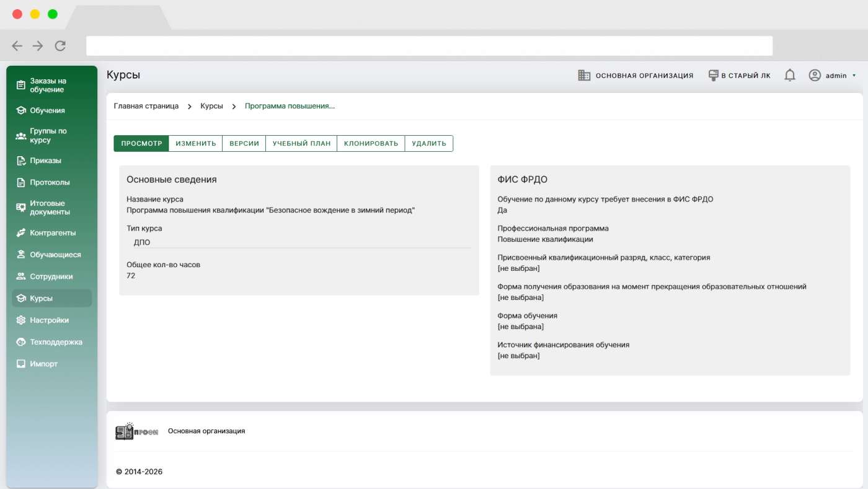Viewport: 868px width, 489px height.
Task: Click the Импорт icon in sidebar
Action: [21, 364]
